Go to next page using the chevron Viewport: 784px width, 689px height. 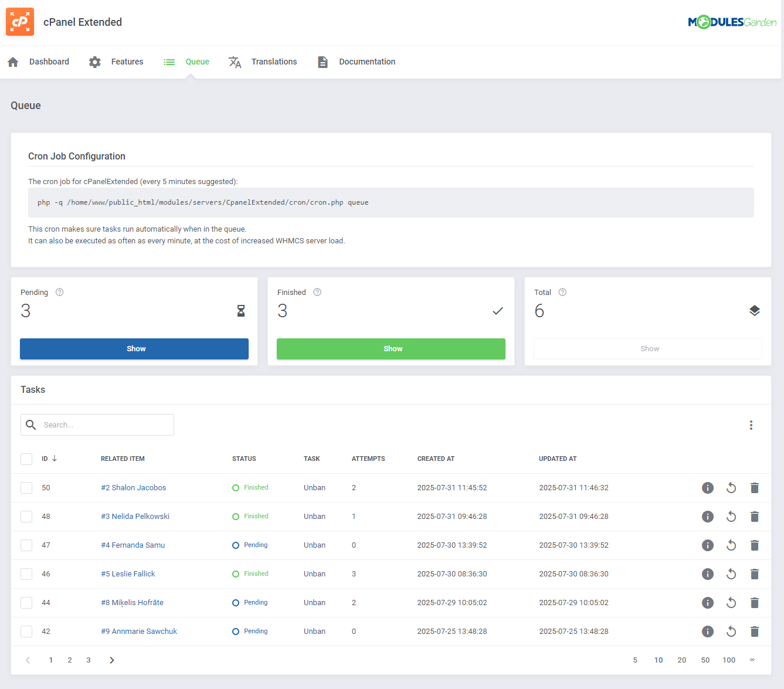click(x=111, y=660)
